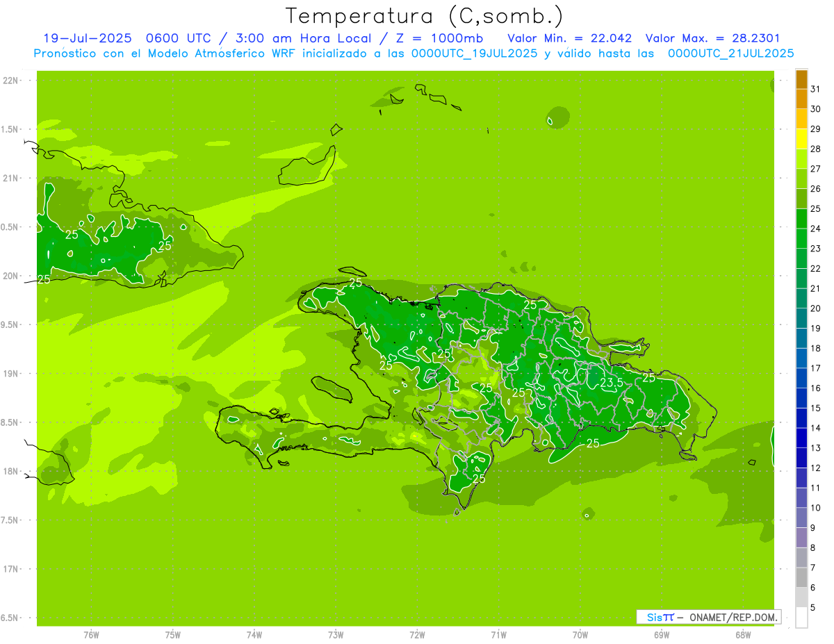This screenshot has width=834, height=644.
Task: Click the "75W" longitude axis label
Action: point(173,635)
